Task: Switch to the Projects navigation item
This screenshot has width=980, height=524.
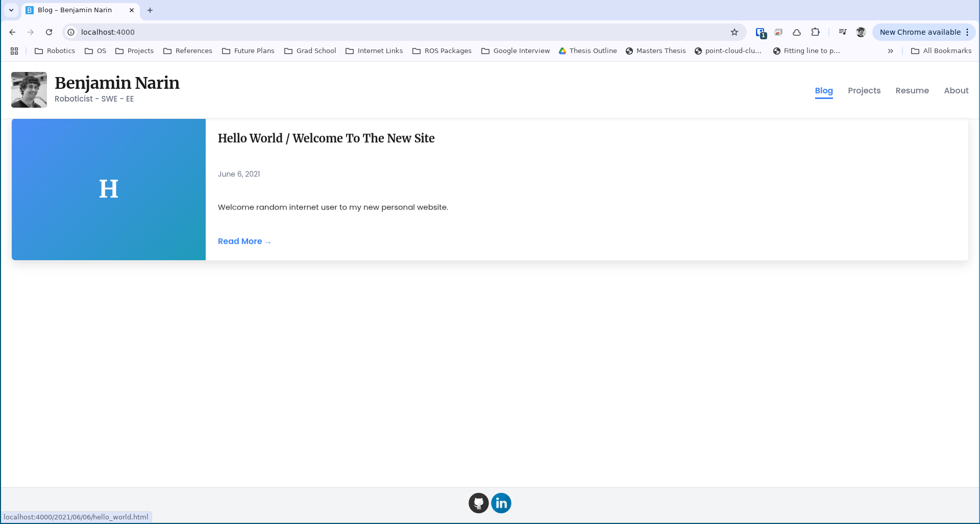Action: pos(864,90)
